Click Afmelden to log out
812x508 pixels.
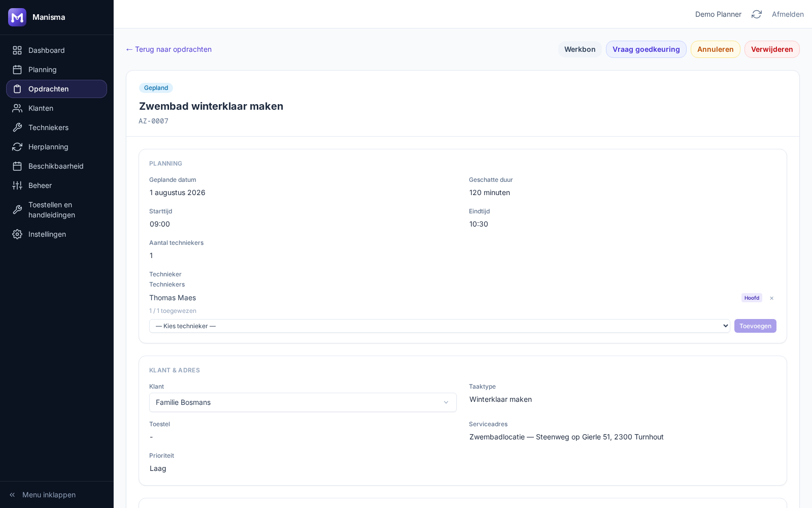788,14
